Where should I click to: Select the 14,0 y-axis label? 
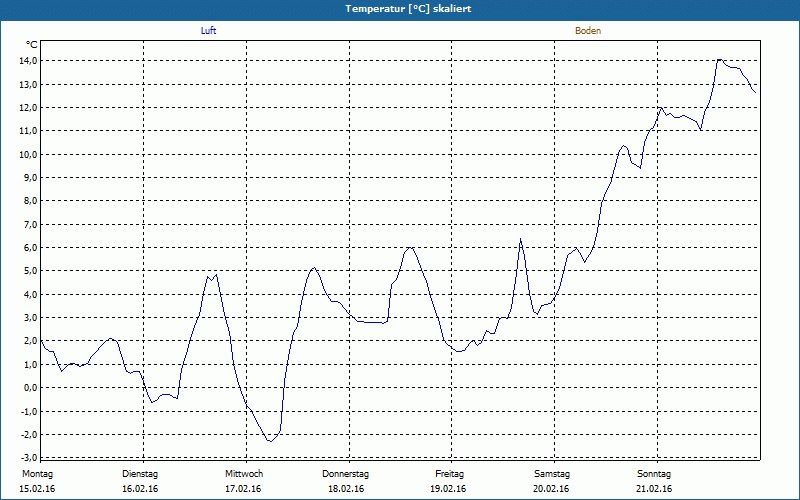tap(29, 61)
